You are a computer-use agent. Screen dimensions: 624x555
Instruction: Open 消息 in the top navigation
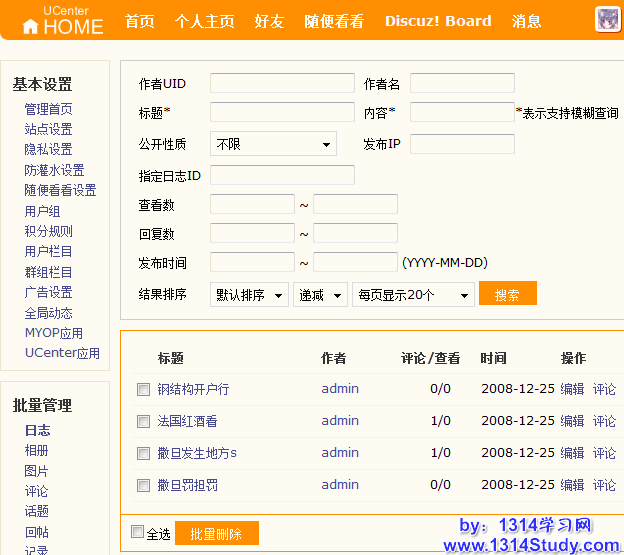[x=526, y=21]
